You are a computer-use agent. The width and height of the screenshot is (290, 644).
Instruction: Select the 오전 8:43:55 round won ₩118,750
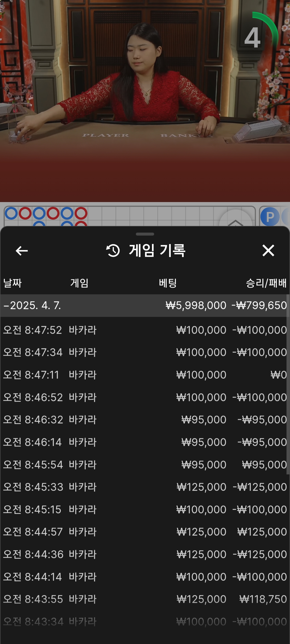click(x=145, y=599)
